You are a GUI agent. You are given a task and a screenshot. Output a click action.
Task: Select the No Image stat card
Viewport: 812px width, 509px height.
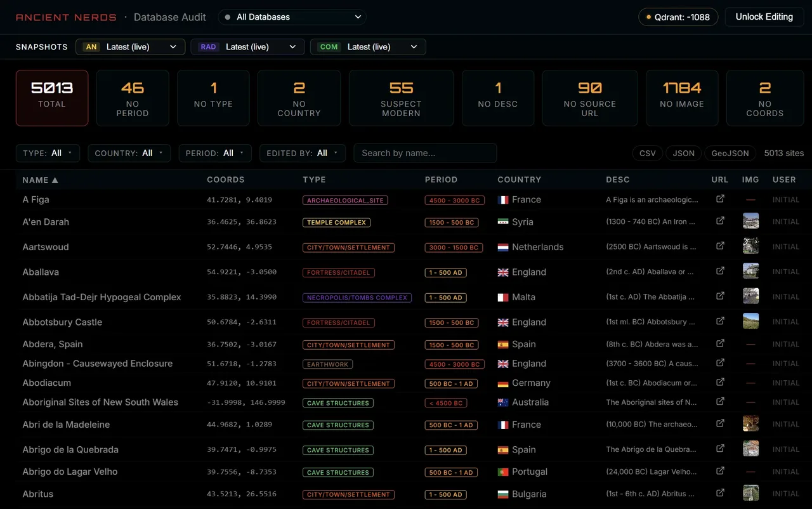pos(682,98)
